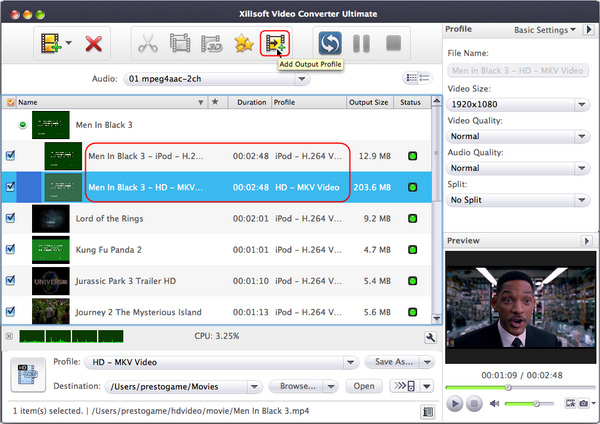Open the transfer device dropdown arrow
This screenshot has width=600, height=424.
[427, 386]
